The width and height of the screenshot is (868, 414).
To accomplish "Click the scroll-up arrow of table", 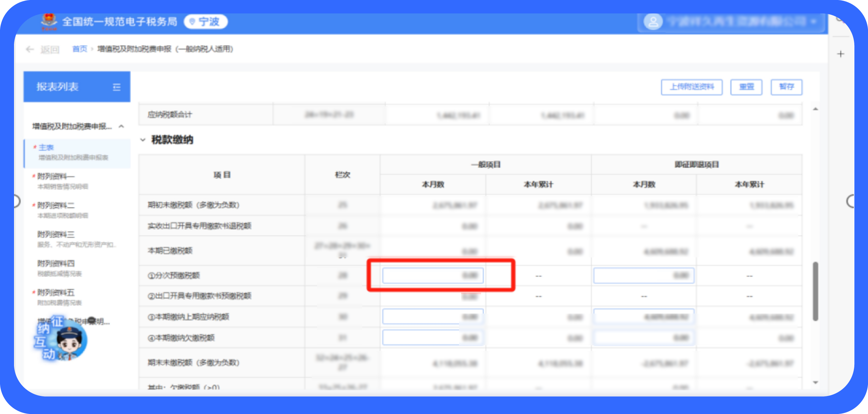I will point(816,109).
